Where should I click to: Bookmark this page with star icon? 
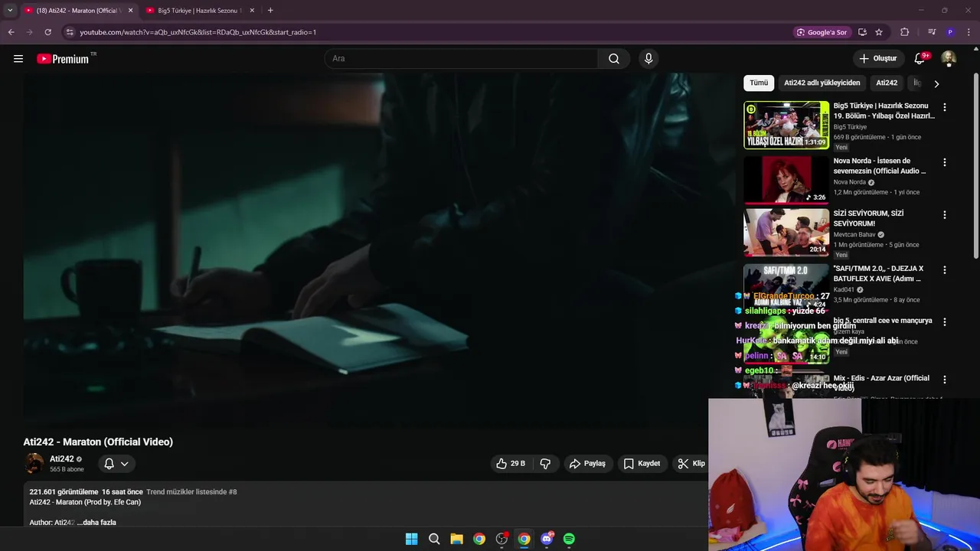879,32
